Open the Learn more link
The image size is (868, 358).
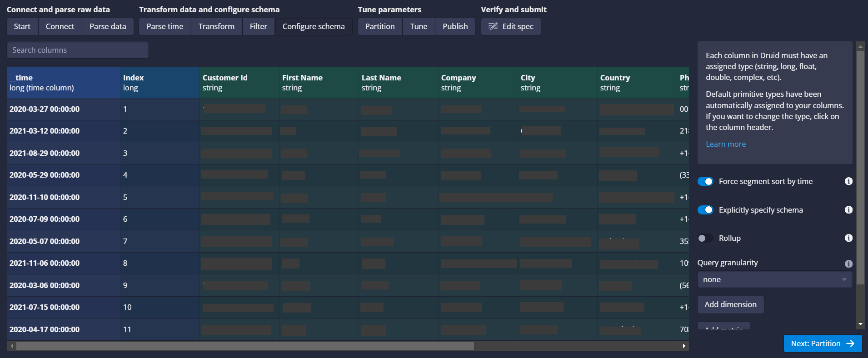tap(725, 144)
